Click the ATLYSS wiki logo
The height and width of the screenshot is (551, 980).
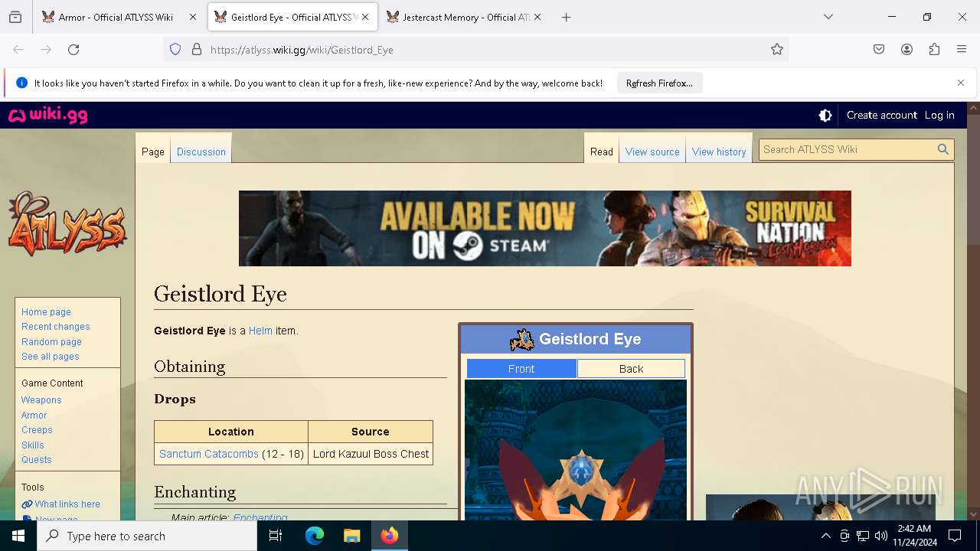(67, 223)
